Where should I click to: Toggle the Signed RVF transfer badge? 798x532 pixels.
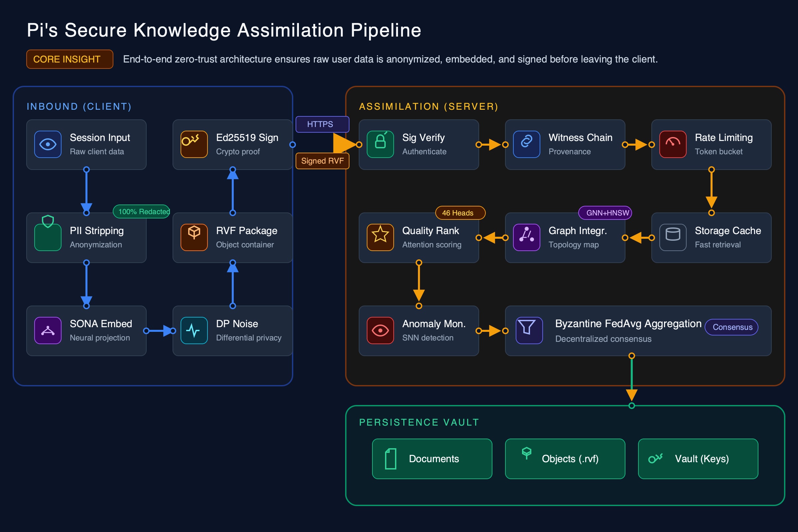point(322,161)
